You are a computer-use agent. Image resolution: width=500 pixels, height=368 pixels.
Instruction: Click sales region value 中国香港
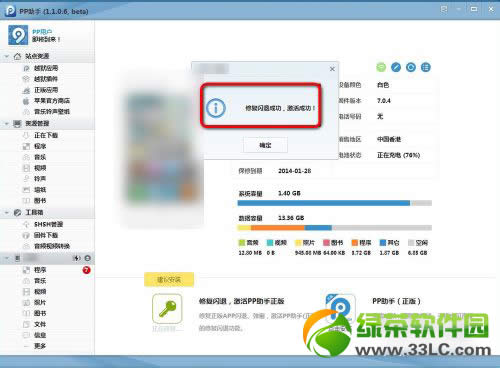point(389,139)
